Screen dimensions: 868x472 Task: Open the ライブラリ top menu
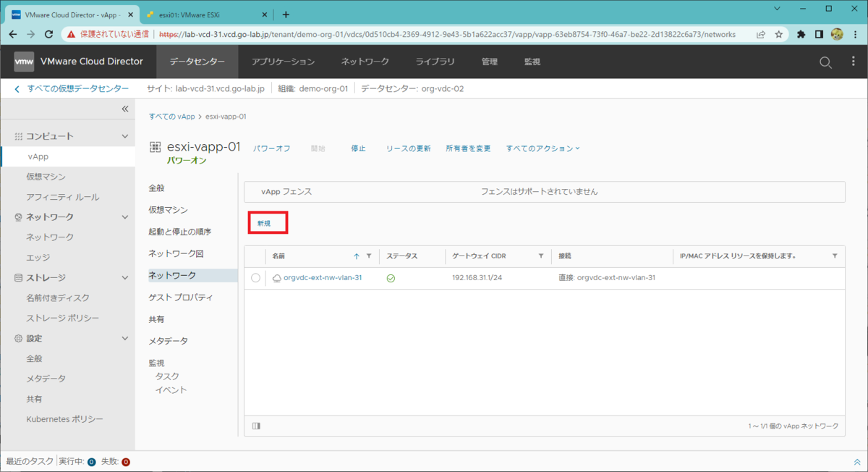point(435,62)
